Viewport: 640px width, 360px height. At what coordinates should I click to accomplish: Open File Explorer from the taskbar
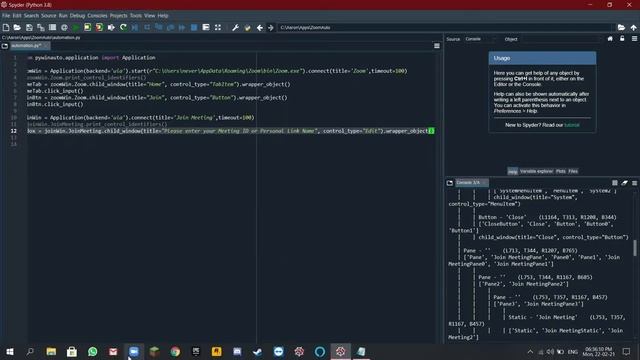pos(51,351)
